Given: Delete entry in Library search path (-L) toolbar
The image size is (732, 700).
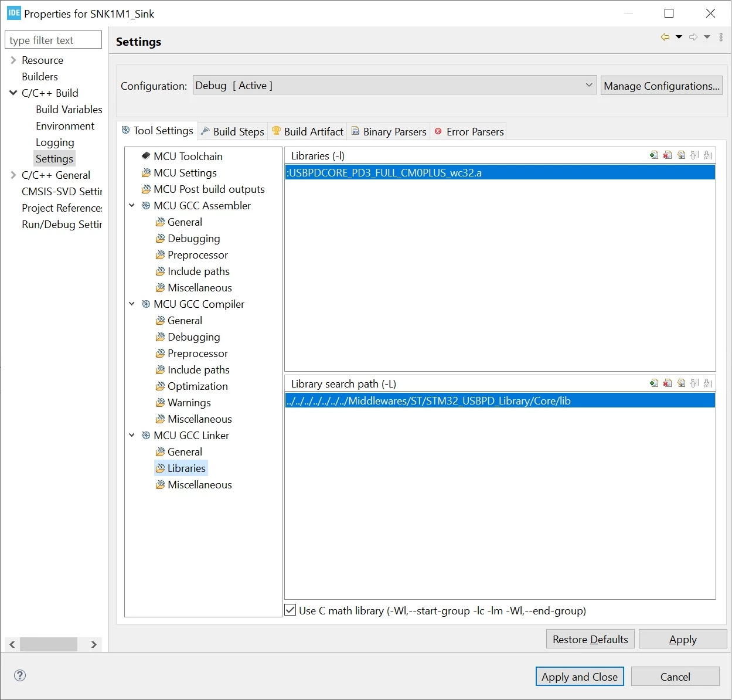Looking at the screenshot, I should 668,383.
